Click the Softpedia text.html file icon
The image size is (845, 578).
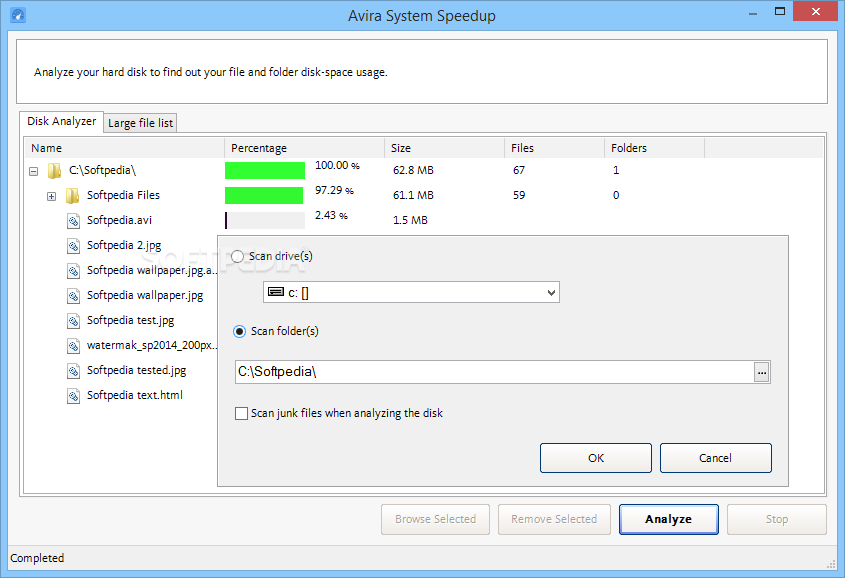tap(73, 396)
